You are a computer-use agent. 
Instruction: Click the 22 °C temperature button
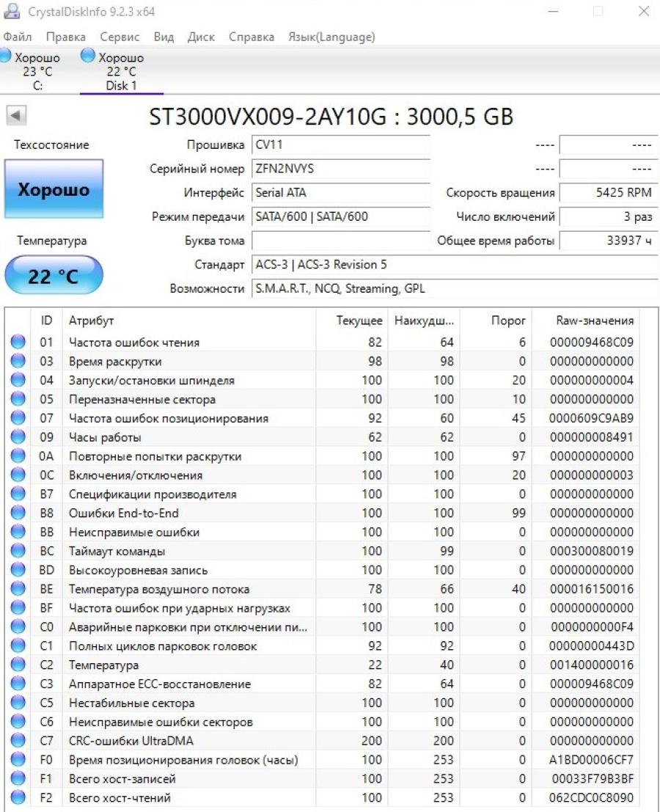pos(54,275)
